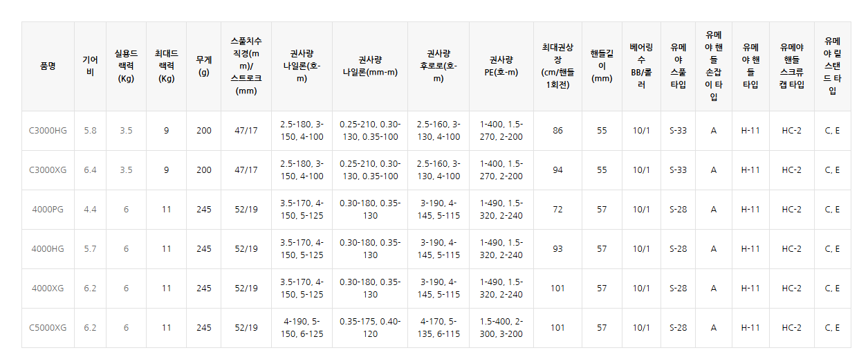Image resolution: width=868 pixels, height=357 pixels.
Task: Select the C3000XG model row name
Action: click(x=48, y=170)
